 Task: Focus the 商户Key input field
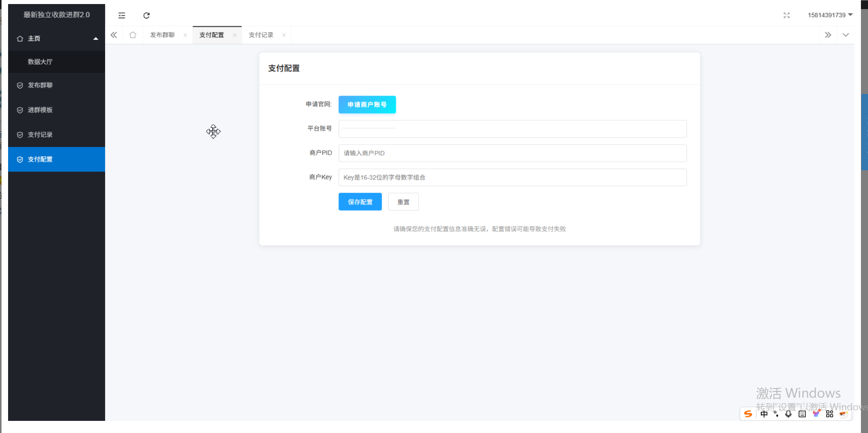512,177
